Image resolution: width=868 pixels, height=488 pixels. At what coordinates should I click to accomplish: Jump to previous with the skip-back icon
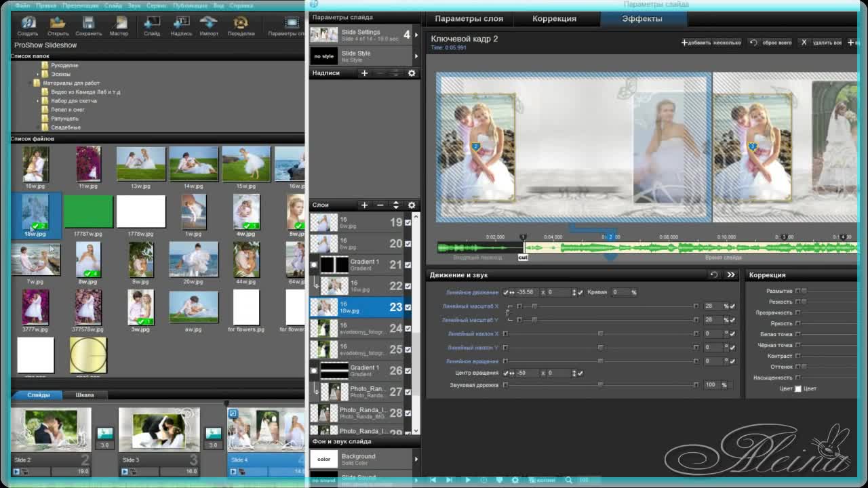tap(433, 480)
